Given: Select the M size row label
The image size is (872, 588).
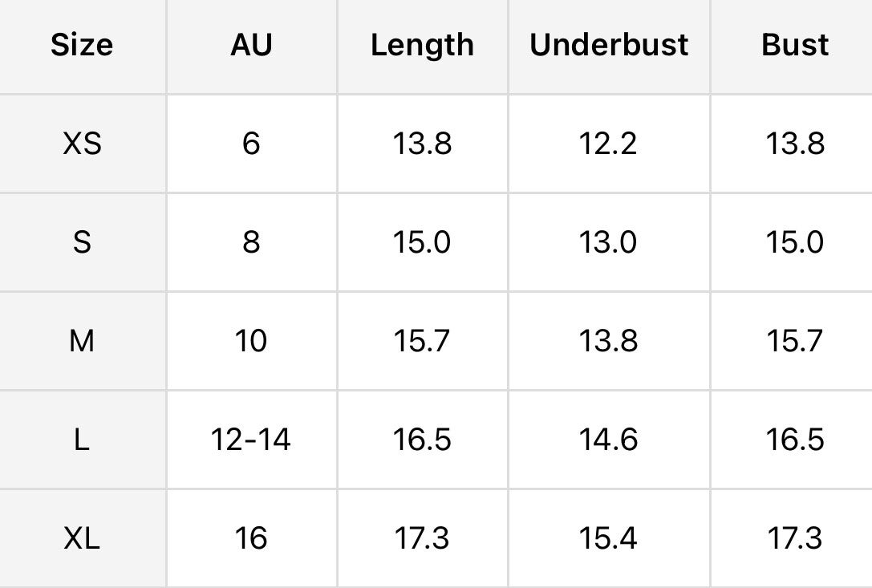Looking at the screenshot, I should click(82, 341).
